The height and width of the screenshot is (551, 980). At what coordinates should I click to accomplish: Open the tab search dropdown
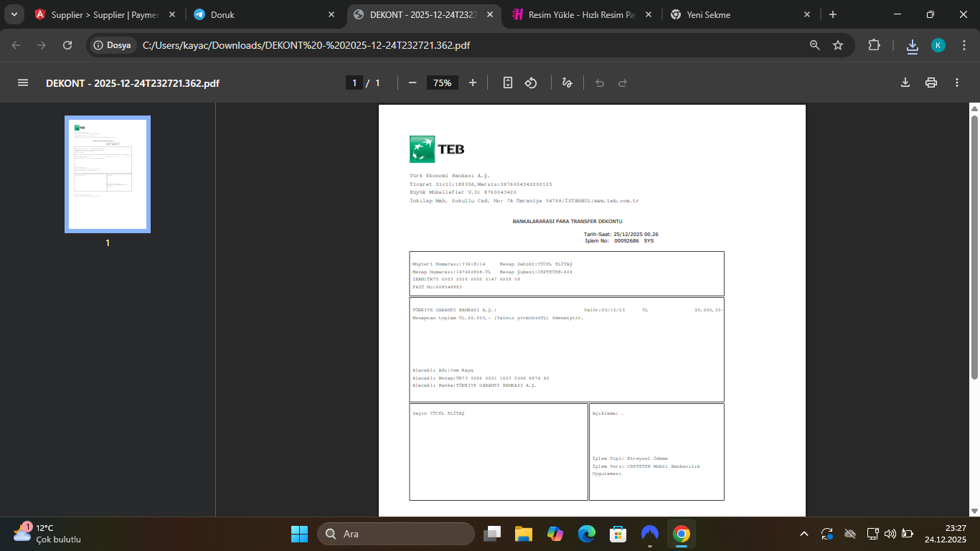pos(14,14)
